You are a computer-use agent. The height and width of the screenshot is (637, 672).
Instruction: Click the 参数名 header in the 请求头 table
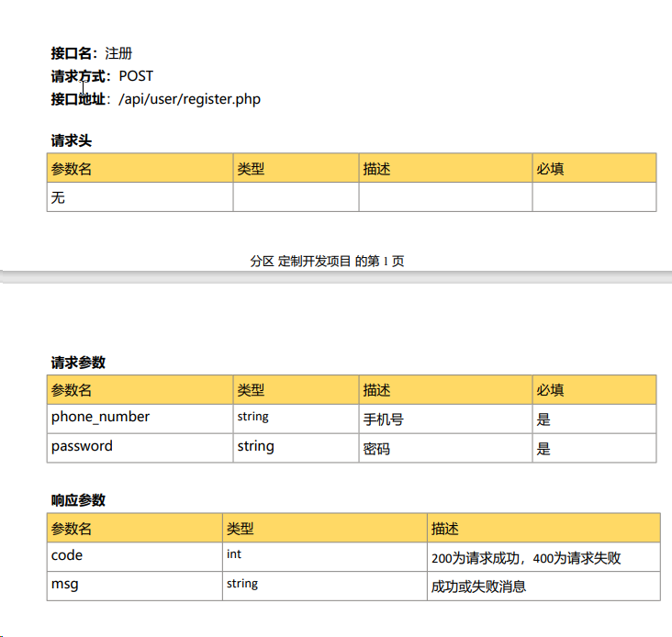[x=140, y=168]
